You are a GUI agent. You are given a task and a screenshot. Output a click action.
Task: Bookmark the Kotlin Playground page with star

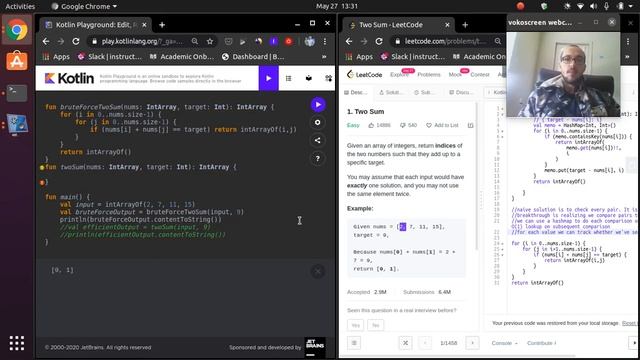(210, 41)
